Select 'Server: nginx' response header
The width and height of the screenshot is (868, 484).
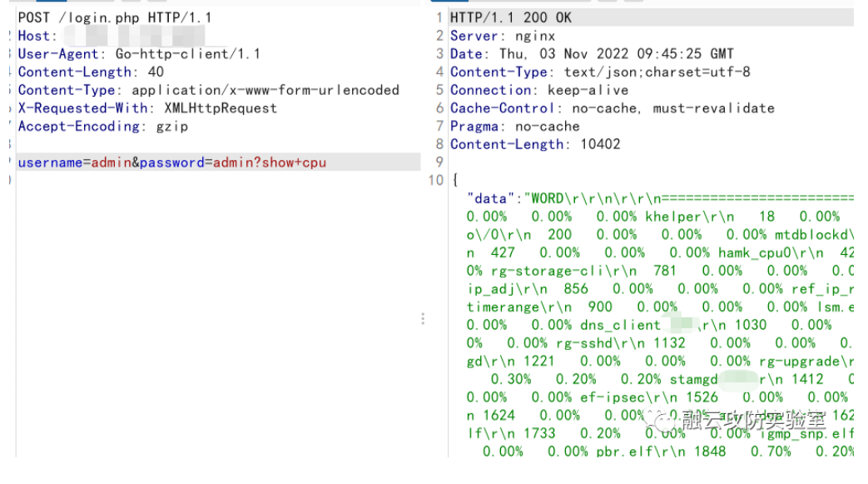502,36
